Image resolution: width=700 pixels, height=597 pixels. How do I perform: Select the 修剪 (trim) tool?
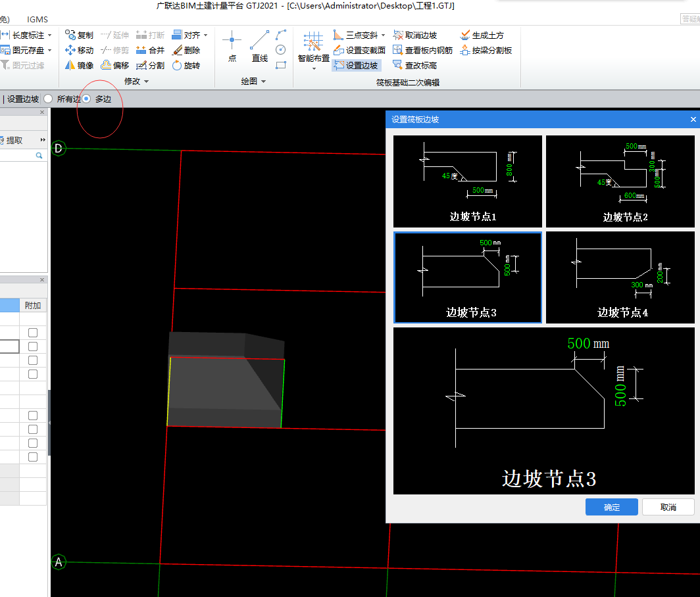(114, 51)
